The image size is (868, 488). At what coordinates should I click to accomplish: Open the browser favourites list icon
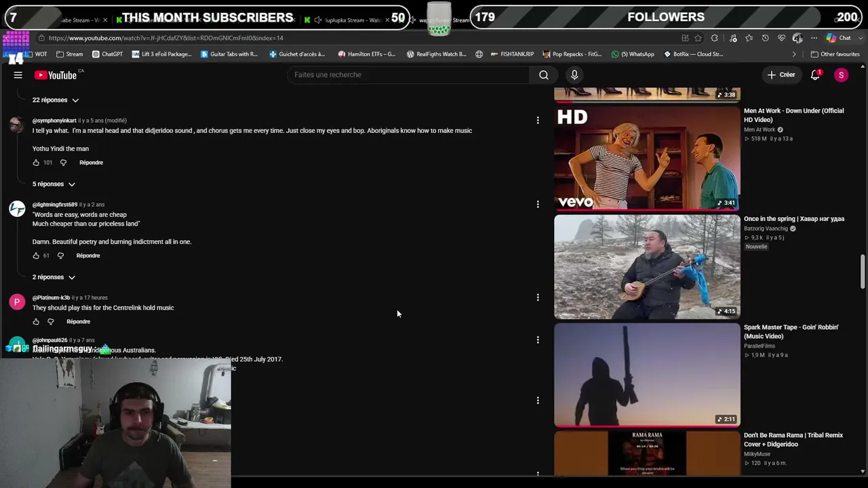pyautogui.click(x=749, y=38)
